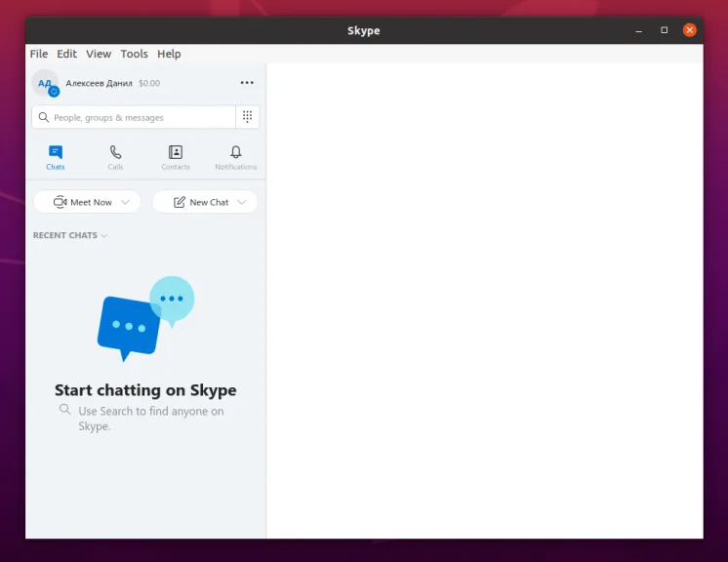Click the Start chatting on Skype heading
Viewport: 728px width, 562px height.
point(145,390)
